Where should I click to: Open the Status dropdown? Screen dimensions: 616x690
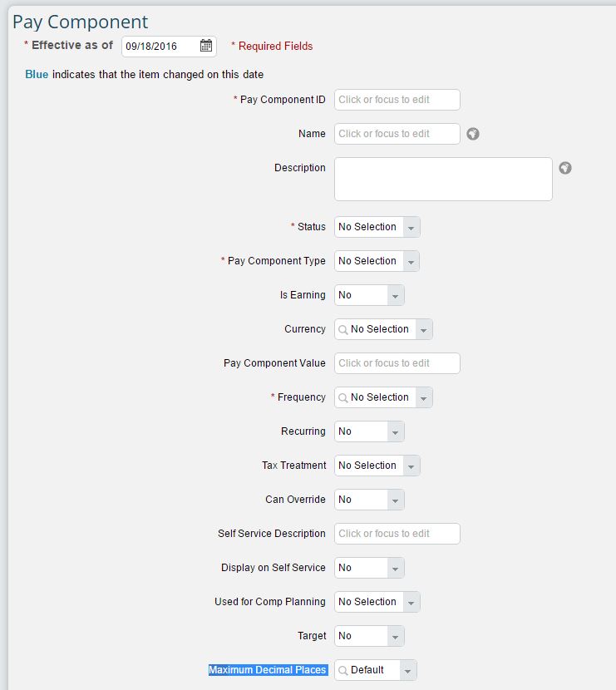click(x=411, y=227)
